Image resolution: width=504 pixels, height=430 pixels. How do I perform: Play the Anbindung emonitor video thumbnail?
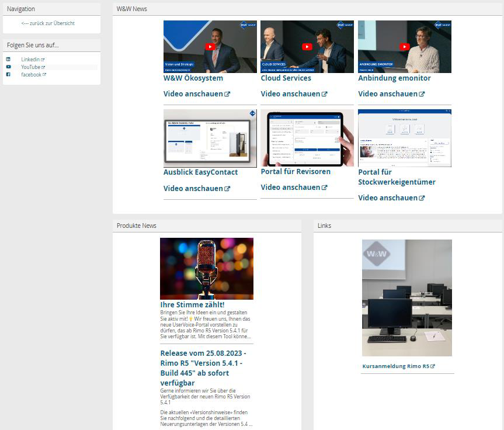coord(404,47)
